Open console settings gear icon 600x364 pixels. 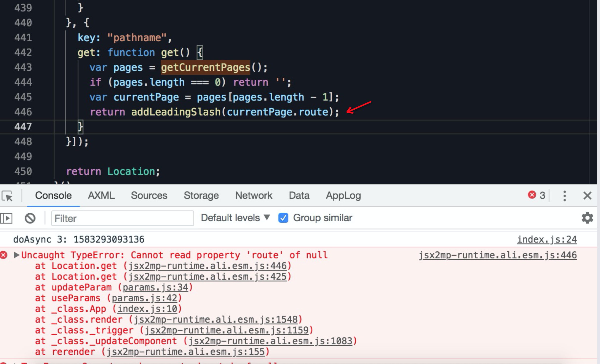(587, 218)
